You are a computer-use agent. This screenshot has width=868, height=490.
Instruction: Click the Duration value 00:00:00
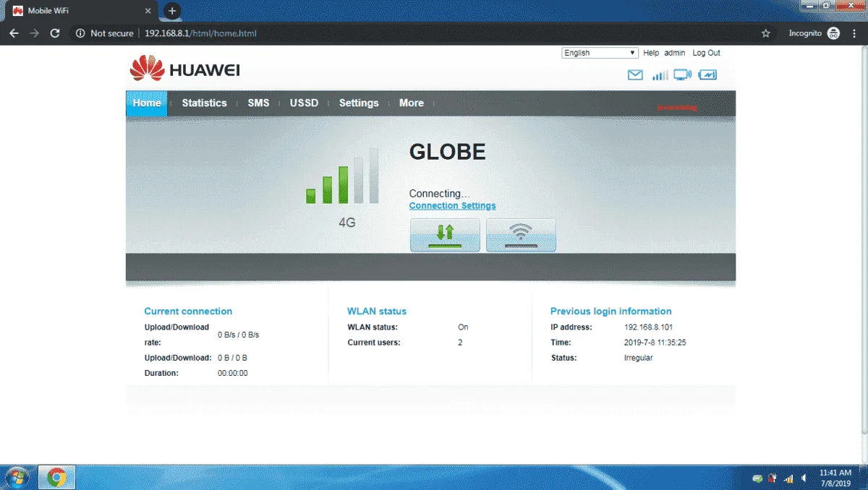[233, 373]
